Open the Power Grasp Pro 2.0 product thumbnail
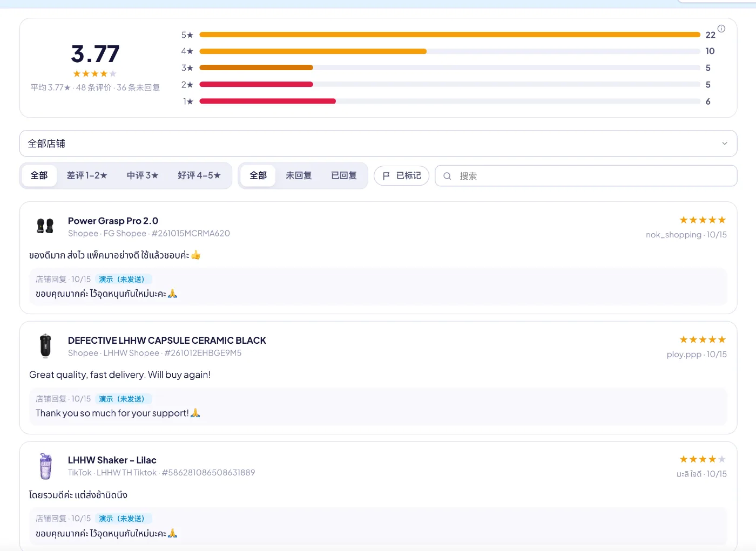The width and height of the screenshot is (756, 551). click(45, 226)
